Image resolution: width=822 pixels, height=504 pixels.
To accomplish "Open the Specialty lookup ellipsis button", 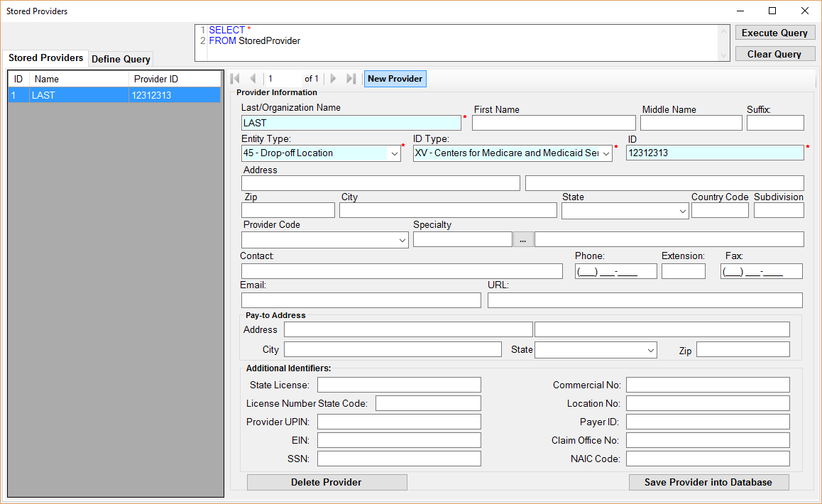I will tap(522, 240).
